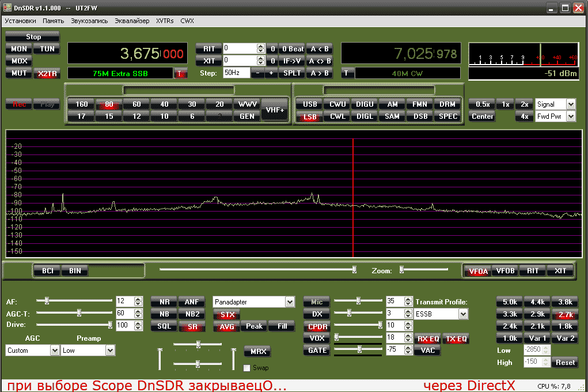Set zoom to 4x
This screenshot has height=392, width=588.
pos(524,116)
